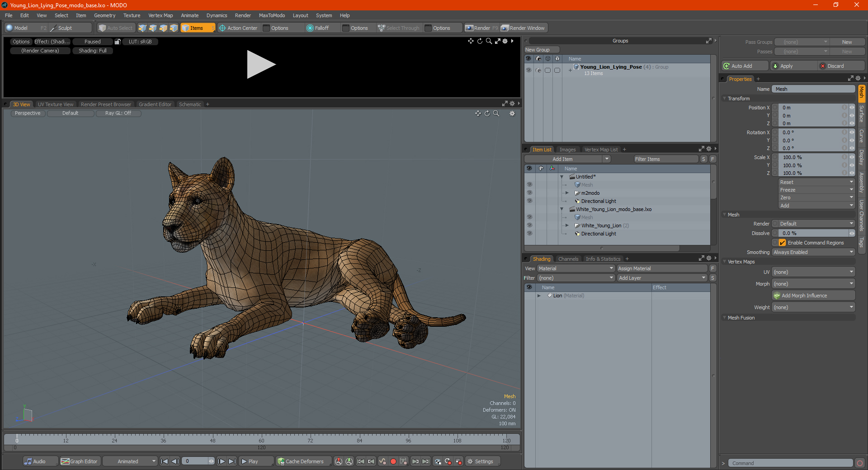Select Vertices selection mode icon

coord(142,28)
